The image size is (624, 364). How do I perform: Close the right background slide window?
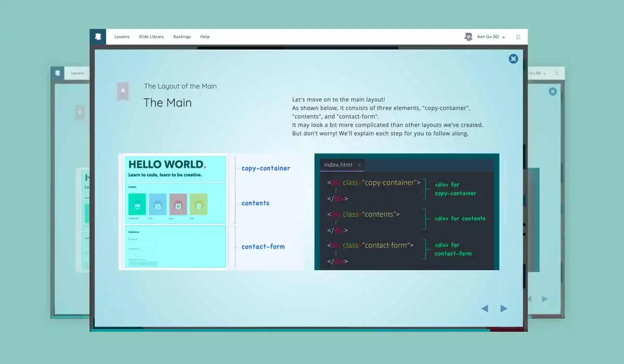(553, 92)
